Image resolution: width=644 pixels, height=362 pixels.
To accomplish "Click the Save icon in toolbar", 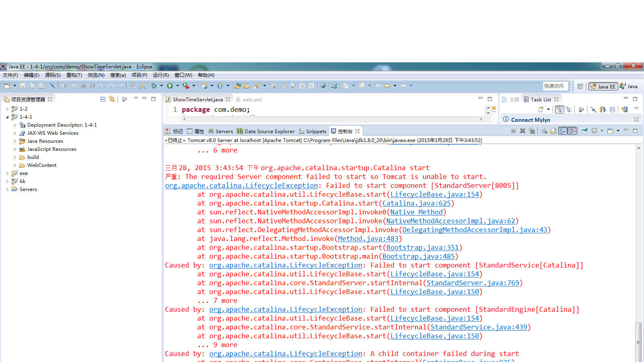I will [23, 86].
